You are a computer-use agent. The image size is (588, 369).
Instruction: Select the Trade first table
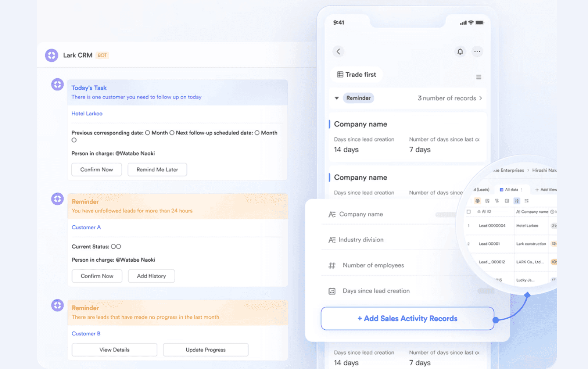(356, 75)
